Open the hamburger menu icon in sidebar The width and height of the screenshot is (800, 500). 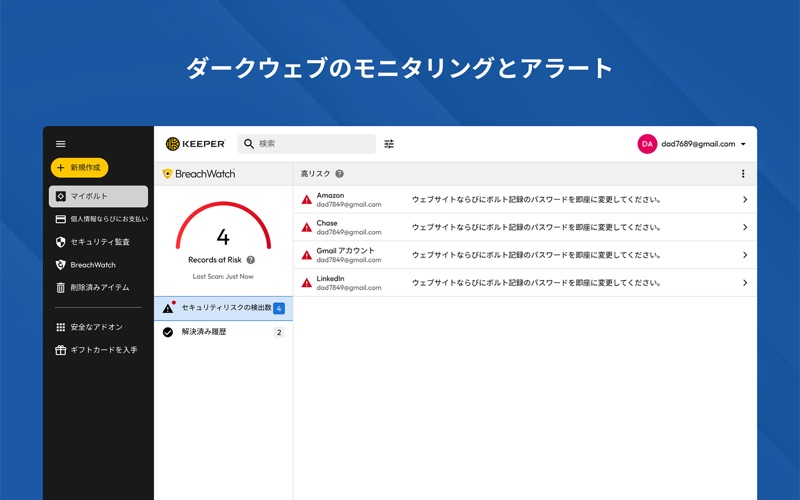pos(61,144)
